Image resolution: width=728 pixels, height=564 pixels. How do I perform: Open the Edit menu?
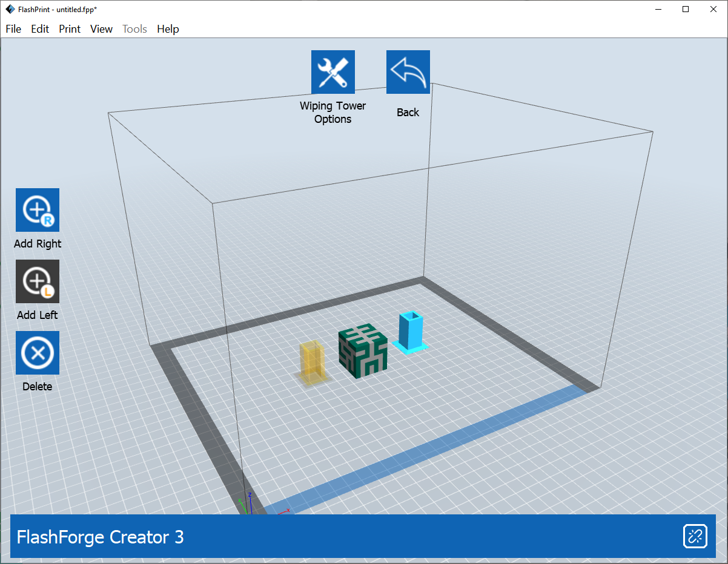[40, 29]
